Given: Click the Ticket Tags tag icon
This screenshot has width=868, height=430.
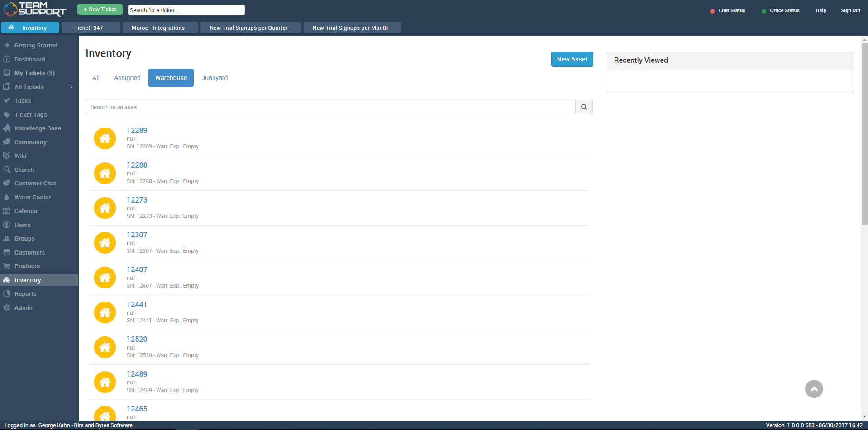Looking at the screenshot, I should click(x=7, y=114).
